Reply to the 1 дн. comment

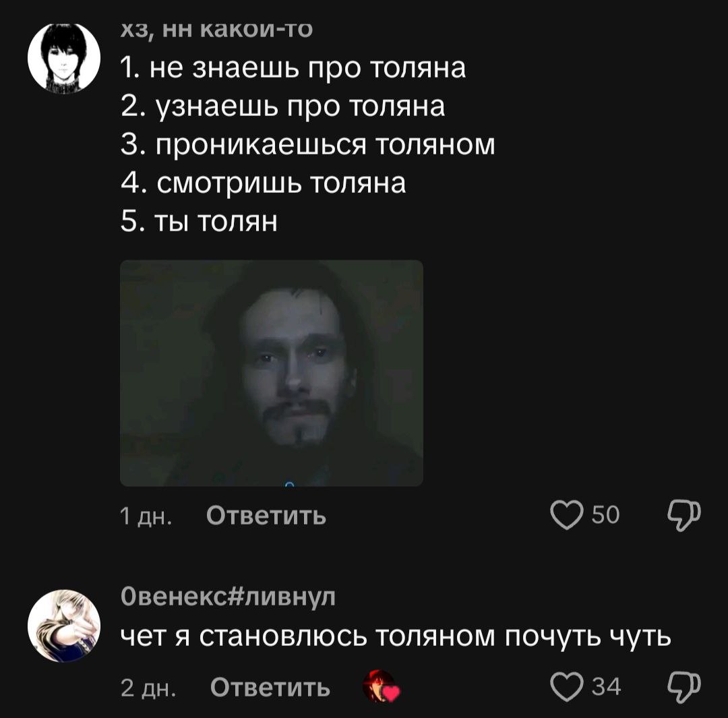(266, 515)
